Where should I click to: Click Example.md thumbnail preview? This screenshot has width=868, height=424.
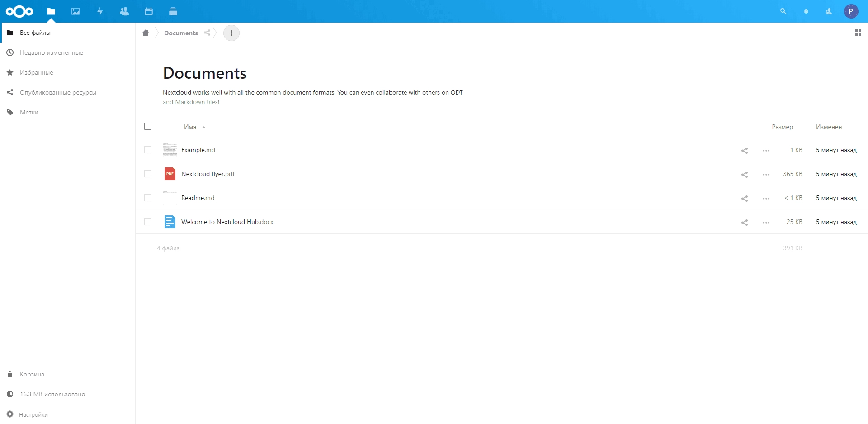(170, 150)
